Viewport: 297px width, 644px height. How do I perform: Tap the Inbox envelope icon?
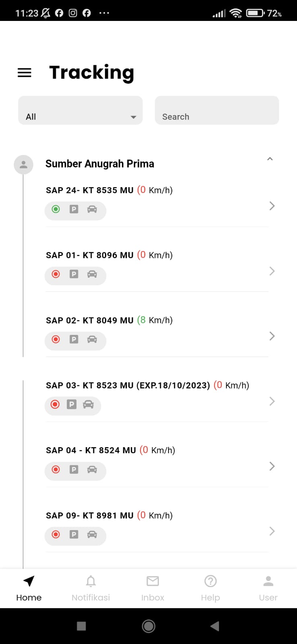coord(153,581)
